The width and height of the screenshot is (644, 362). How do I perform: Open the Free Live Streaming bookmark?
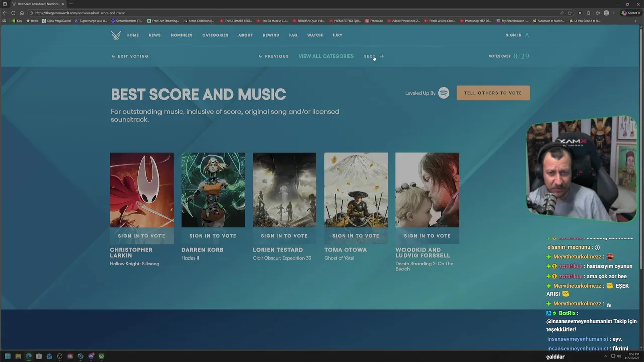coord(163,21)
